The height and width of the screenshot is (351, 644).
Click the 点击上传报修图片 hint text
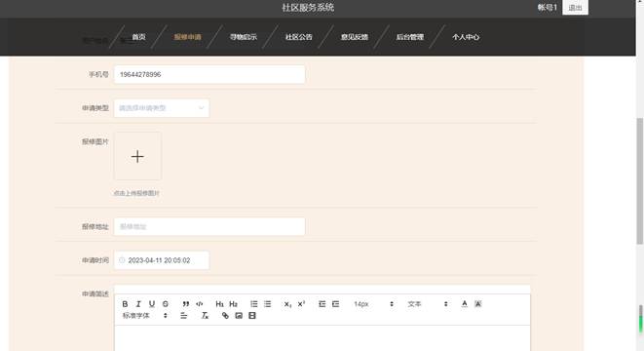pyautogui.click(x=136, y=193)
